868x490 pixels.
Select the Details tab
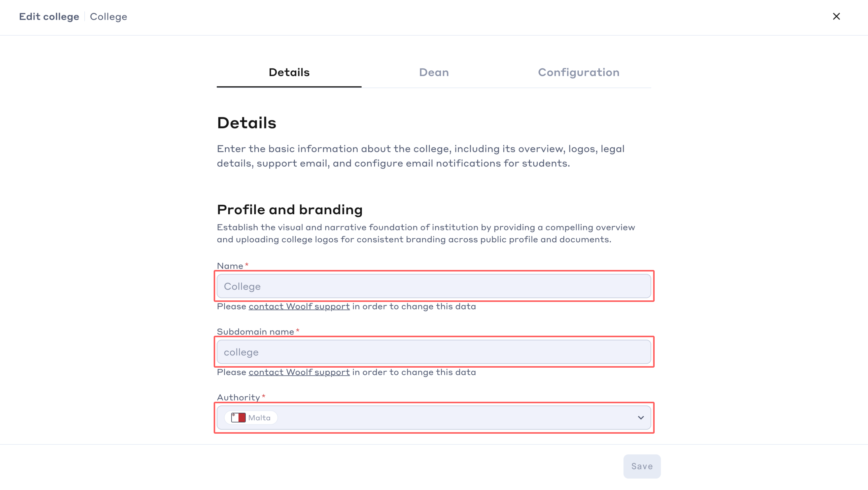pos(289,72)
